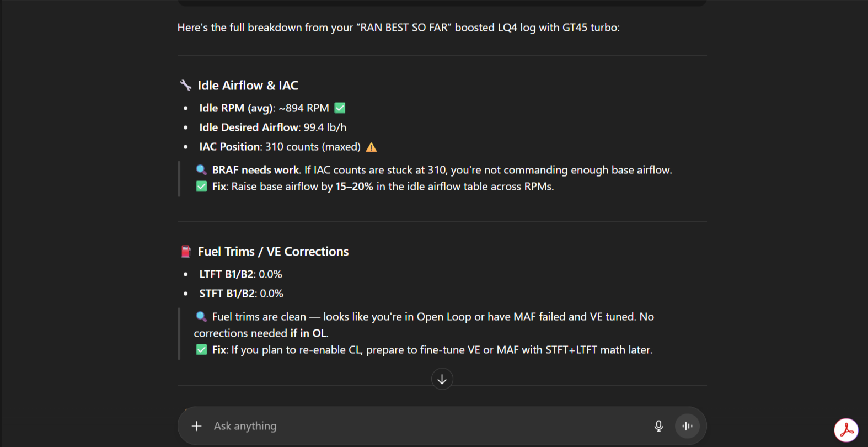Click the green checkmark after 894 RPM
This screenshot has width=868, height=447.
pyautogui.click(x=340, y=108)
